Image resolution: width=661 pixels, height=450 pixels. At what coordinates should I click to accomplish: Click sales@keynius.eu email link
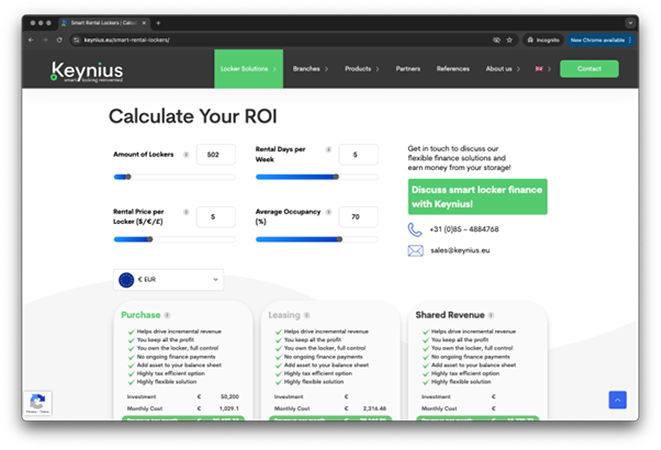(x=460, y=251)
